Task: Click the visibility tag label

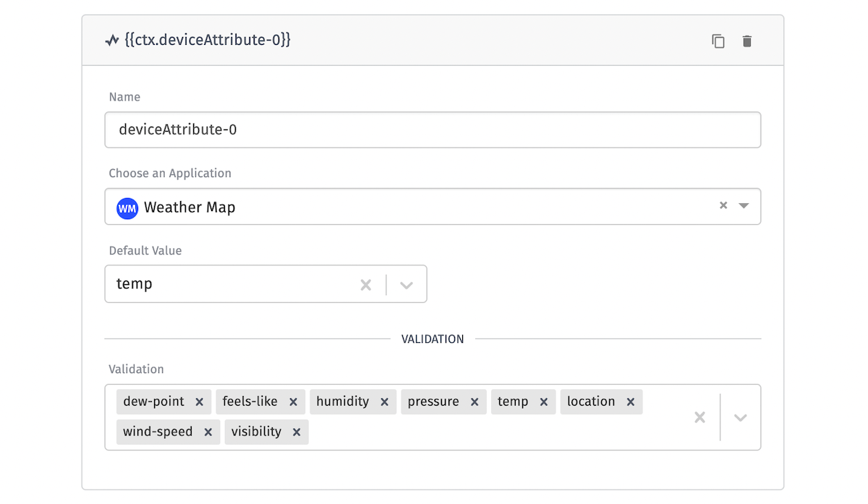Action: [256, 432]
